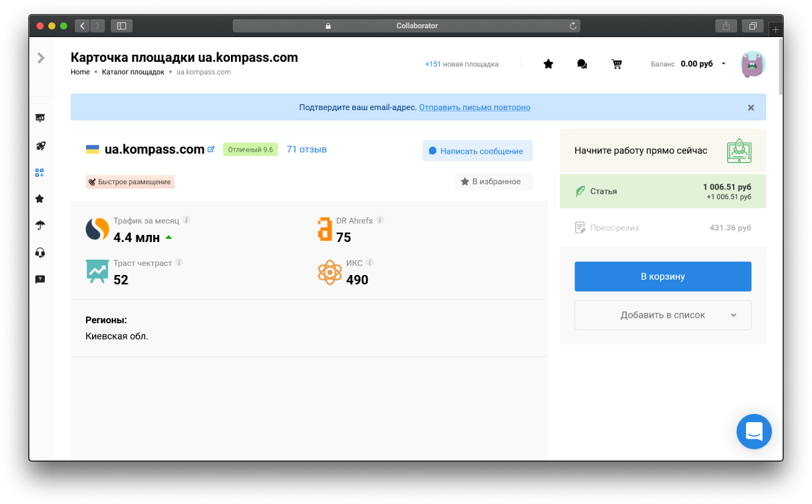The image size is (812, 504).
Task: Click Отправить письмо повторно link
Action: coord(474,107)
